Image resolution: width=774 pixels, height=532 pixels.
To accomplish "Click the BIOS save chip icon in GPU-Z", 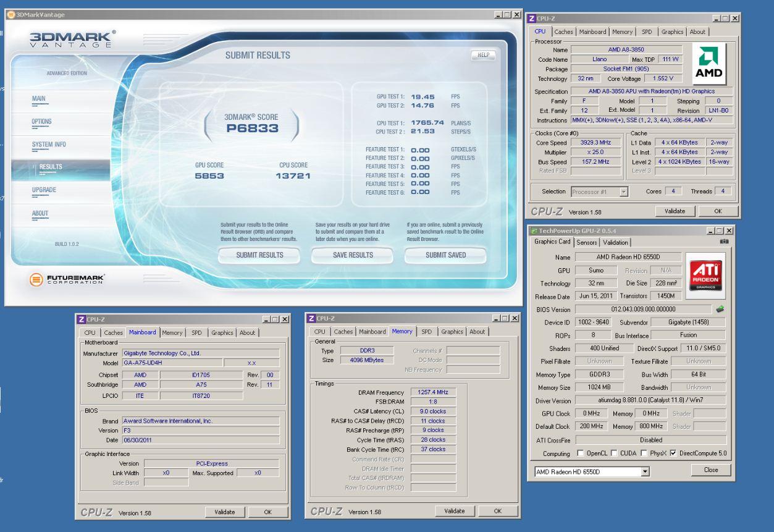I will [720, 309].
